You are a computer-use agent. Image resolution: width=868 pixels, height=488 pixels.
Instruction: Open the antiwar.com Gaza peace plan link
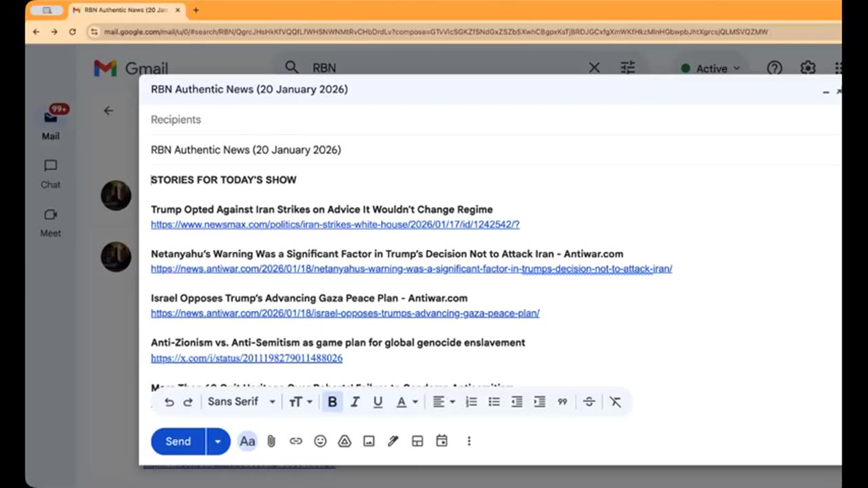pyautogui.click(x=345, y=313)
